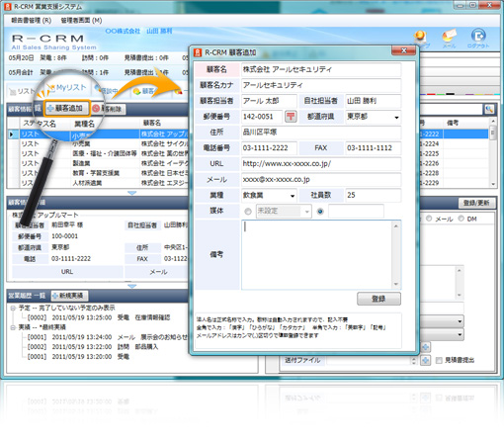Click the plus icon beside 送付ファイル
The width and height of the screenshot is (504, 445).
point(425,360)
